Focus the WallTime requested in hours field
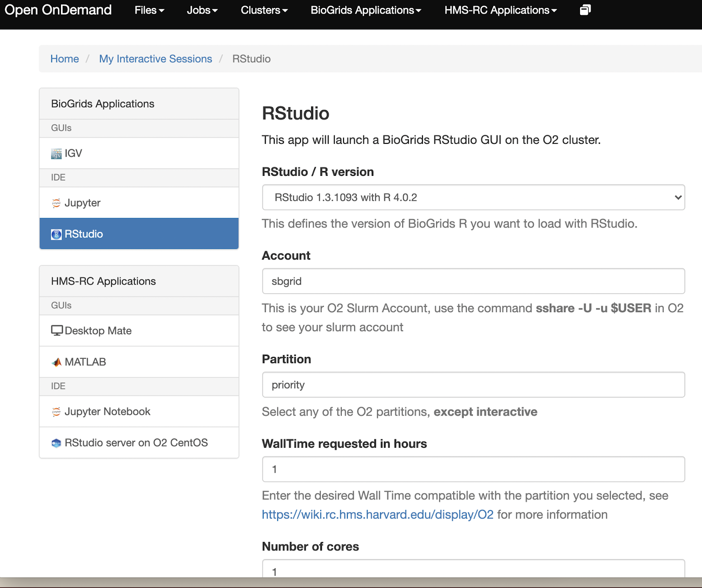 coord(473,469)
